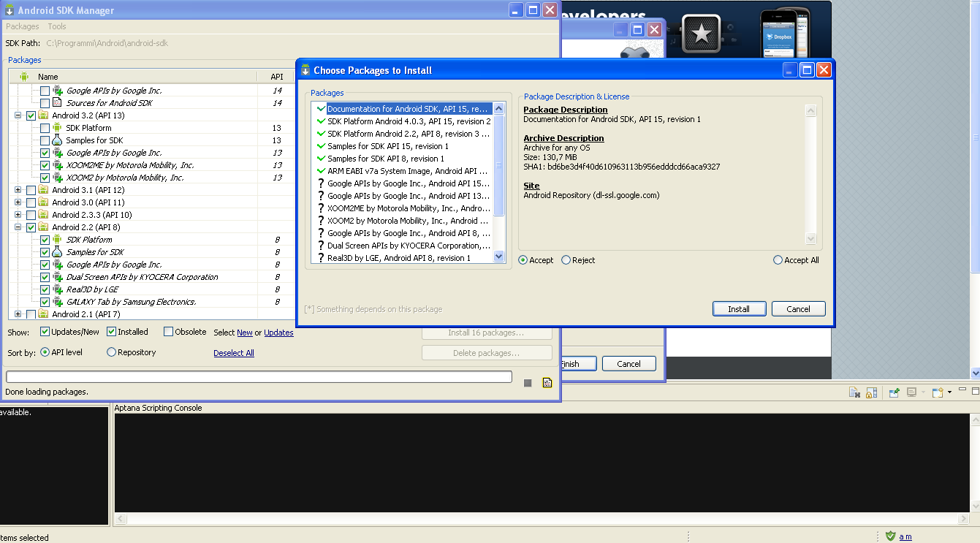Viewport: 980px width, 543px height.
Task: Click Android icon in Name column header
Action: click(24, 77)
